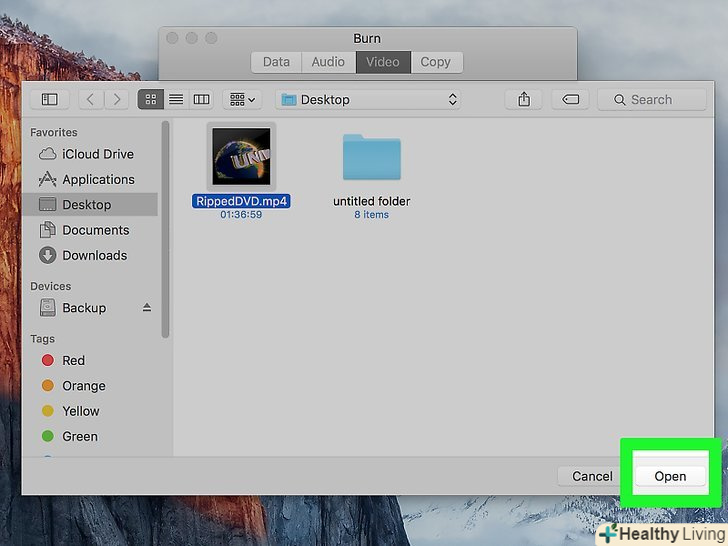The height and width of the screenshot is (546, 728).
Task: Go back with the left arrow
Action: tap(91, 99)
